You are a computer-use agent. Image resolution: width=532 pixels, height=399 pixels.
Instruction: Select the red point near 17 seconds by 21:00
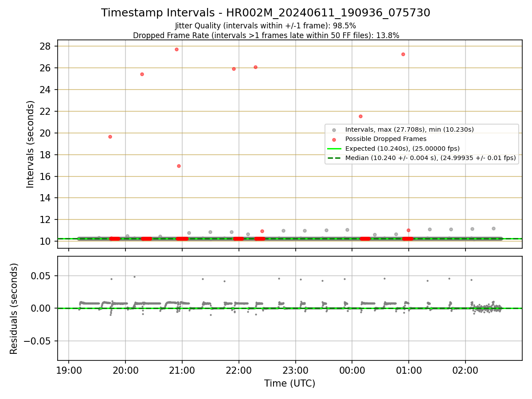point(179,166)
